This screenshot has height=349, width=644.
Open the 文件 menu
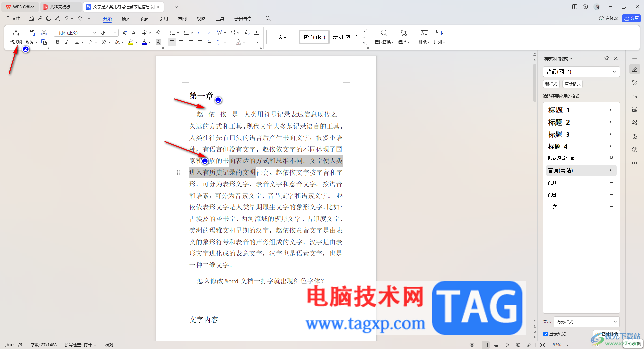click(13, 18)
